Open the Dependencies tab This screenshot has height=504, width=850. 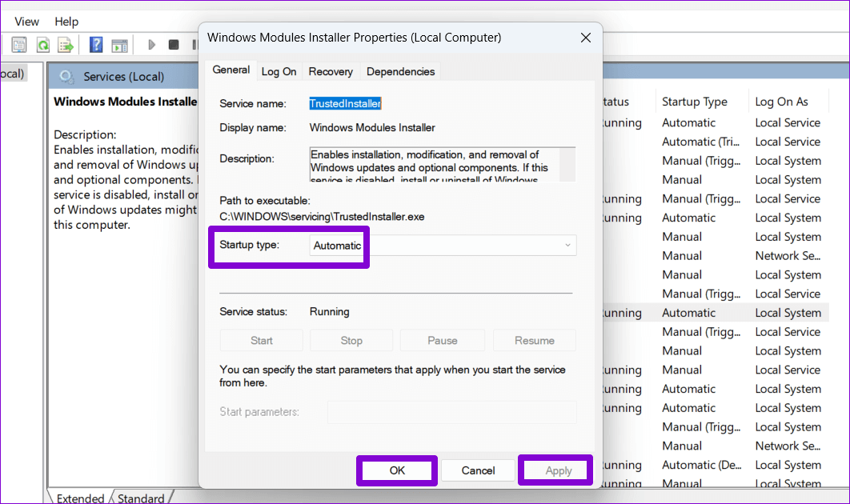point(401,71)
